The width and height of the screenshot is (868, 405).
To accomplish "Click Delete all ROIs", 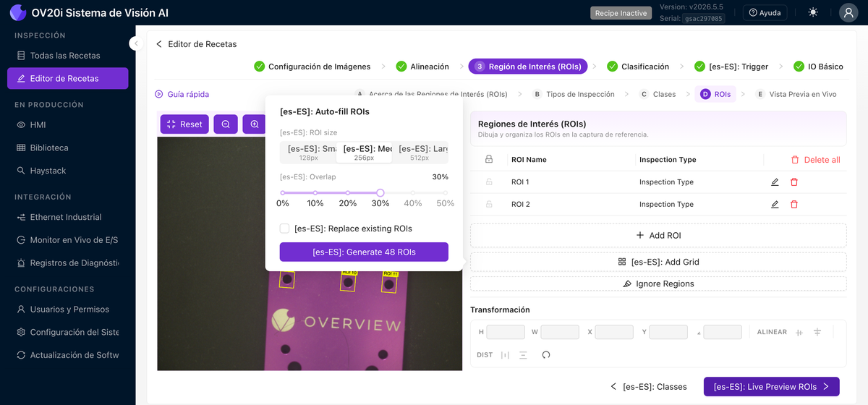I will click(815, 160).
